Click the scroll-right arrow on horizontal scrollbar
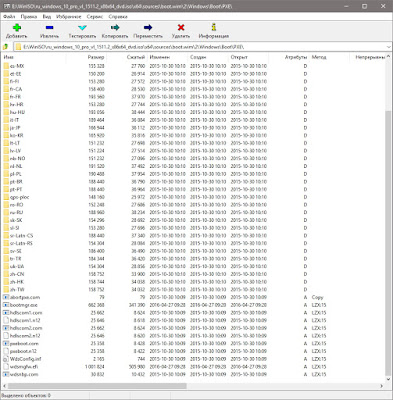This screenshot has height=400, width=393. (382, 386)
